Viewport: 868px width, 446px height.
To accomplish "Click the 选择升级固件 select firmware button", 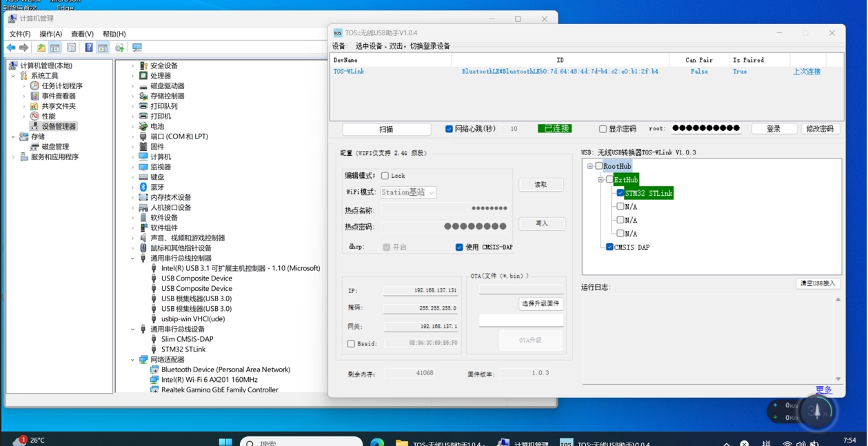I will (x=541, y=303).
